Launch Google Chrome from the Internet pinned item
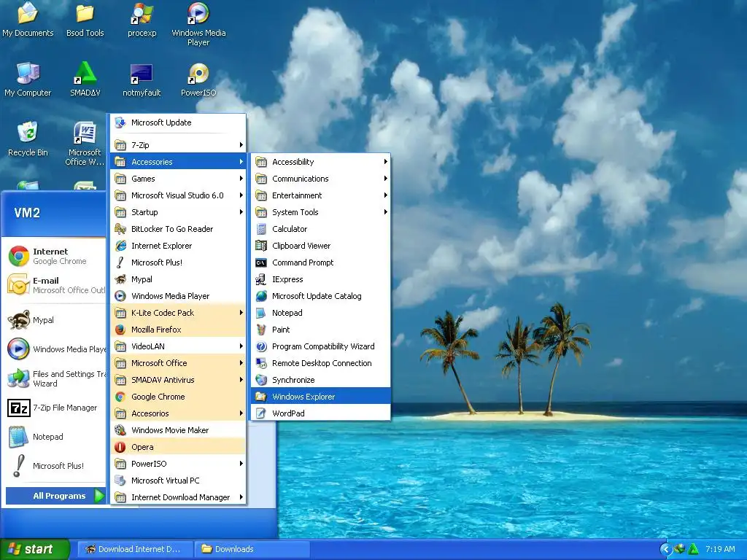 (53, 256)
